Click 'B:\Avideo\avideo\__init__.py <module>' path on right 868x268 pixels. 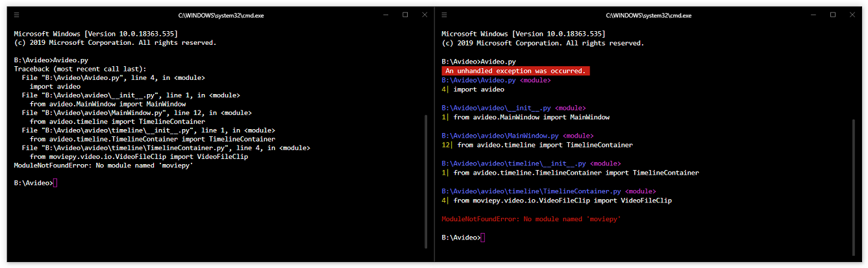514,108
